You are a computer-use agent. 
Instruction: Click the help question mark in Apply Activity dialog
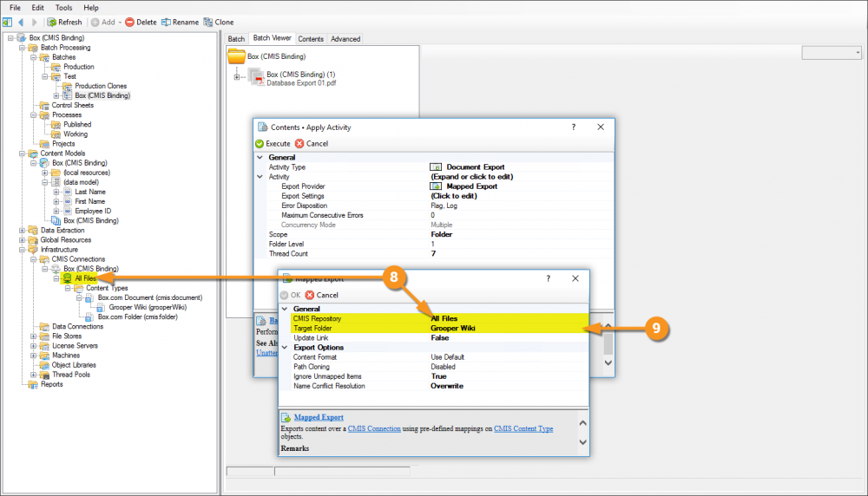(574, 127)
